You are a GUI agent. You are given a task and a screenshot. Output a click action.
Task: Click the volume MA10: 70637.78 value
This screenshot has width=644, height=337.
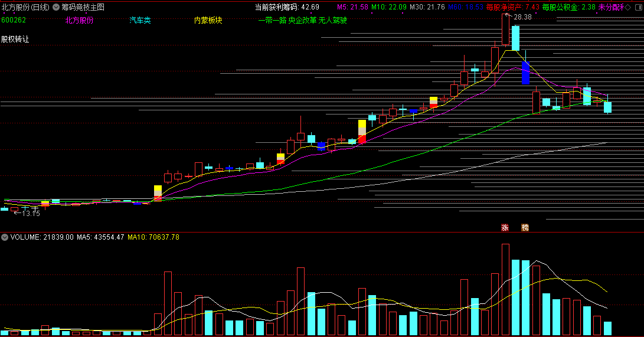pos(153,237)
